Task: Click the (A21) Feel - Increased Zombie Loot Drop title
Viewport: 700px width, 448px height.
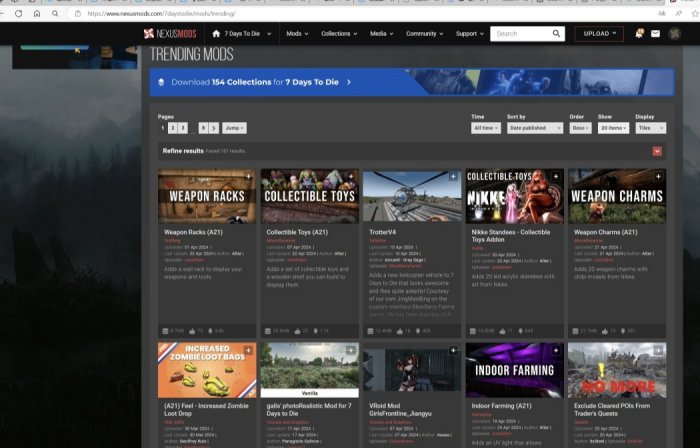Action: [x=206, y=410]
